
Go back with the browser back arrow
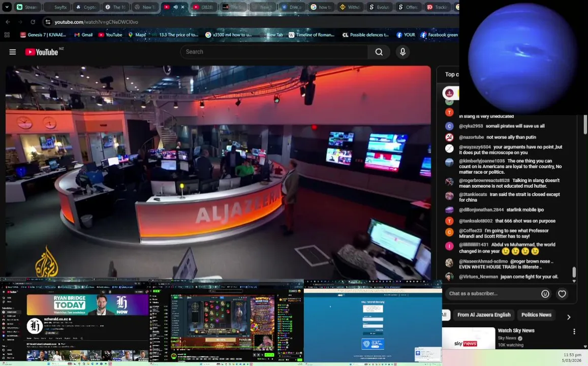8,22
